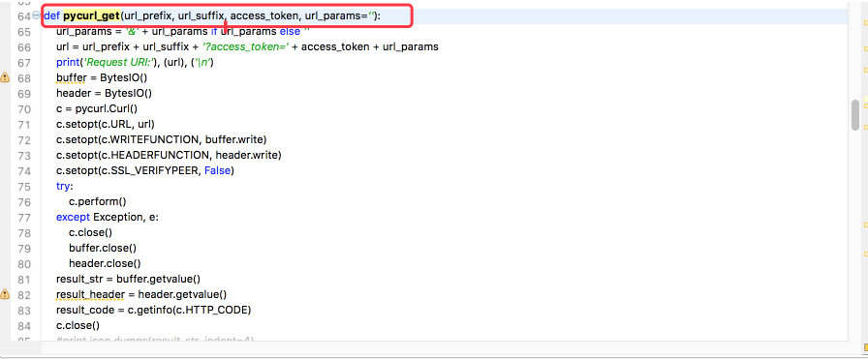
Task: Click line number 84 in the gutter
Action: coord(24,326)
